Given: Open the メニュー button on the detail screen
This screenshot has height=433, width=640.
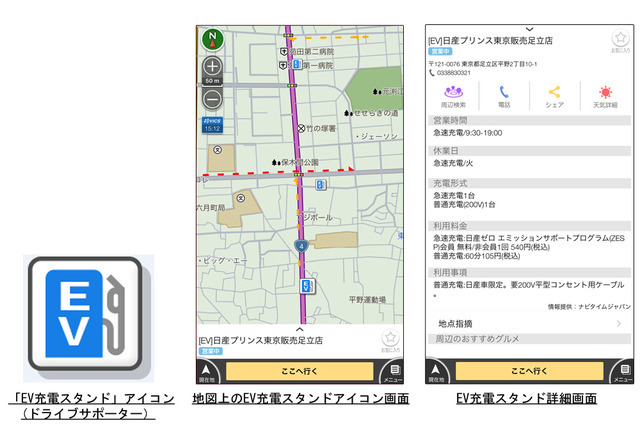Looking at the screenshot, I should coord(623,372).
